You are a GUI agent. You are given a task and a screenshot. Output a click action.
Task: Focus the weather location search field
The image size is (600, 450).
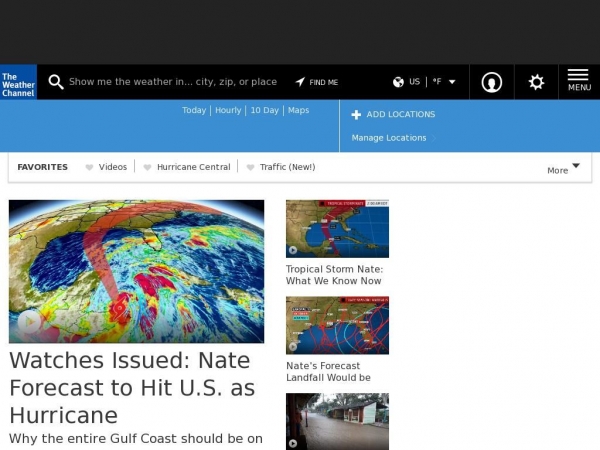[173, 82]
